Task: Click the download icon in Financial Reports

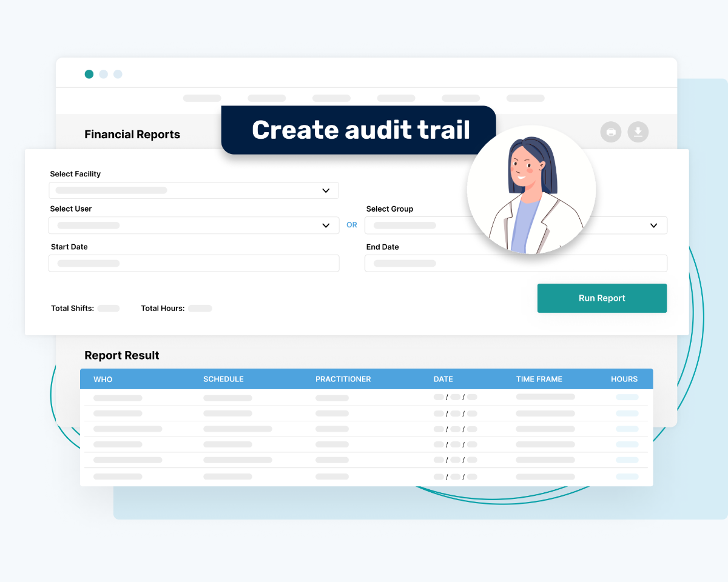Action: [638, 132]
